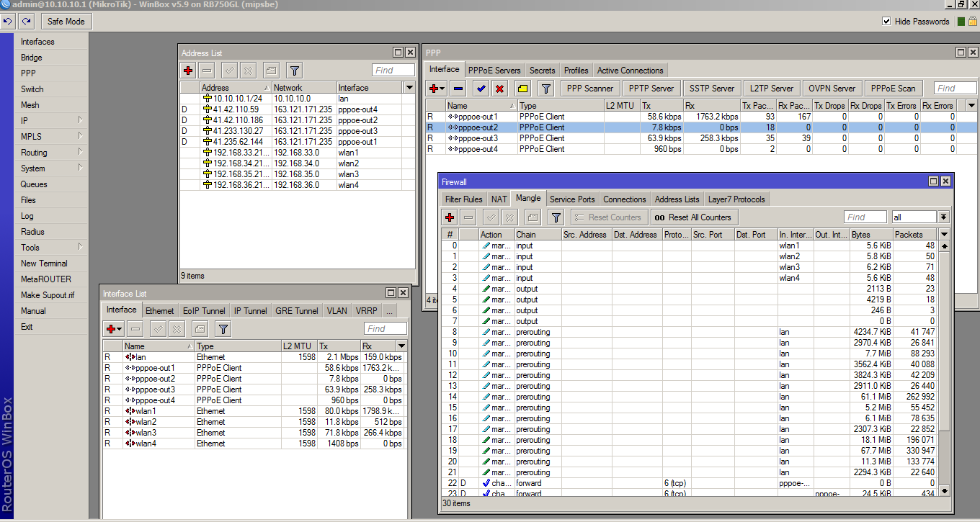The image size is (980, 522).
Task: Open the Interface column header dropdown in Address List
Action: pyautogui.click(x=409, y=86)
